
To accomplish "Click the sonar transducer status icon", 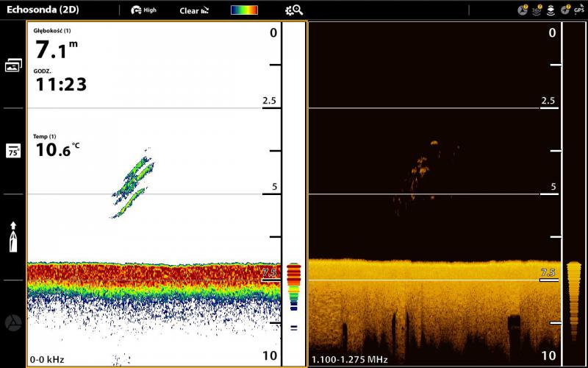I will (x=551, y=10).
